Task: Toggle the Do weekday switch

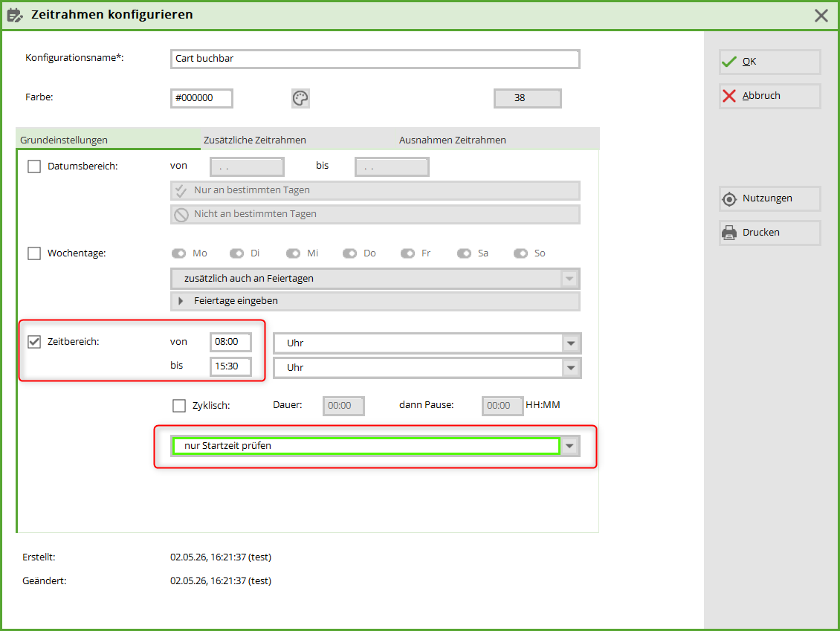Action: tap(350, 253)
